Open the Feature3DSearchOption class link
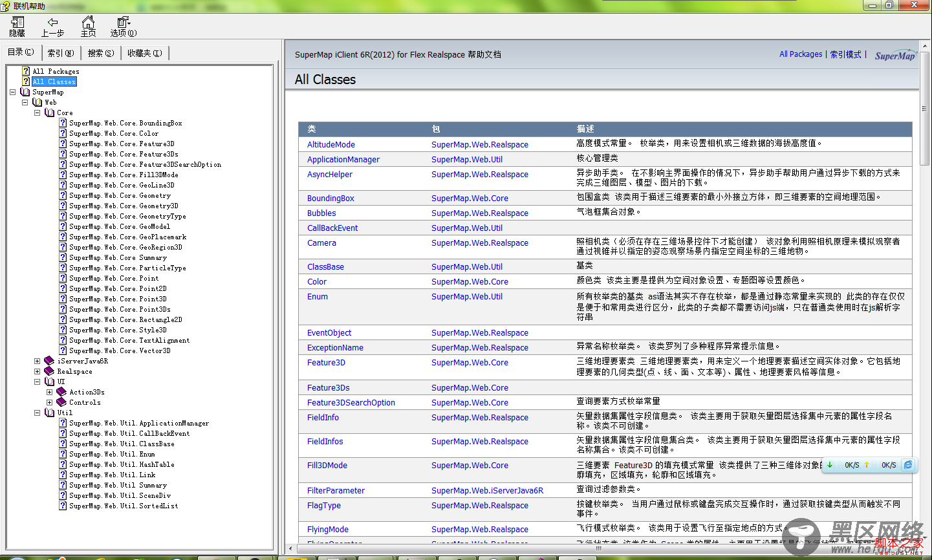 click(x=351, y=402)
